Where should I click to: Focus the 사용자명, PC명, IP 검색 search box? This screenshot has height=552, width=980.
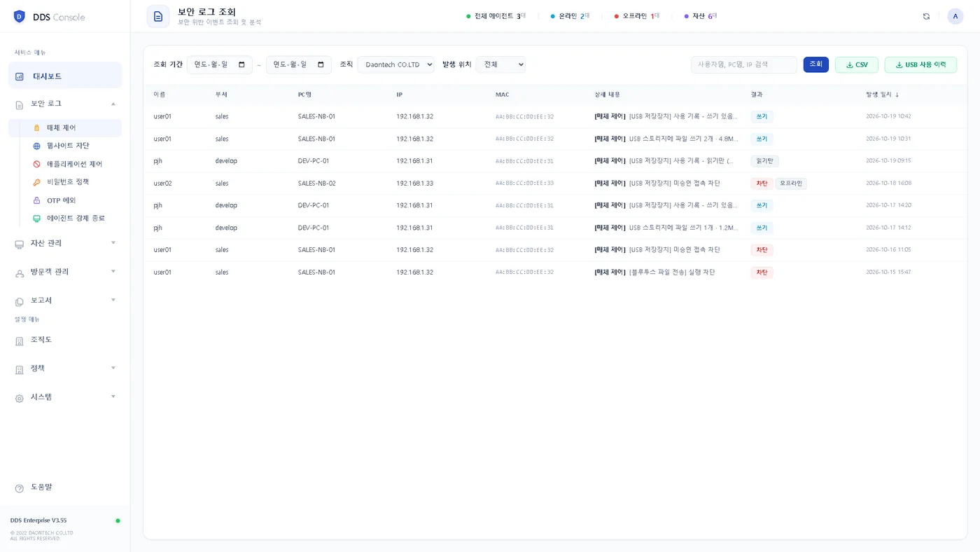(744, 64)
